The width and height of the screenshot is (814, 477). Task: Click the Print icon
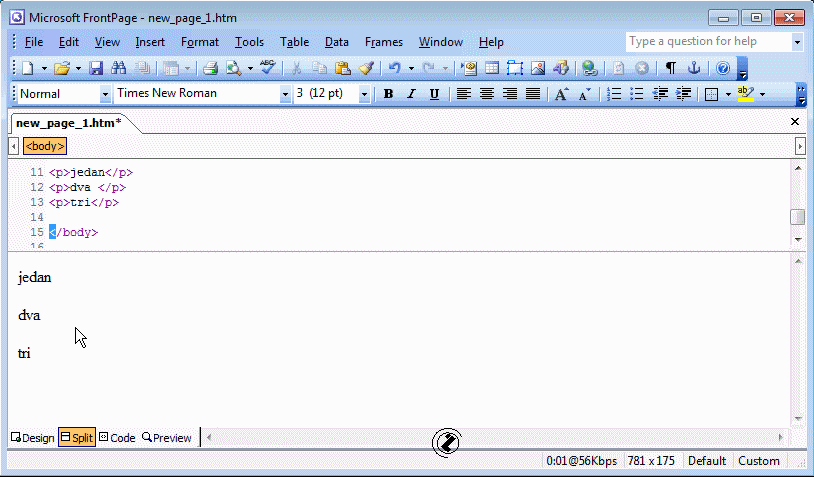point(210,68)
